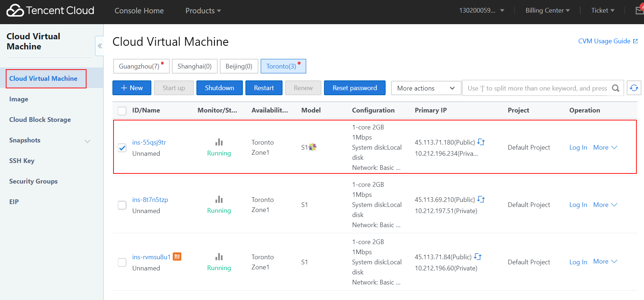The width and height of the screenshot is (644, 300).
Task: Click the Restart button
Action: point(264,88)
